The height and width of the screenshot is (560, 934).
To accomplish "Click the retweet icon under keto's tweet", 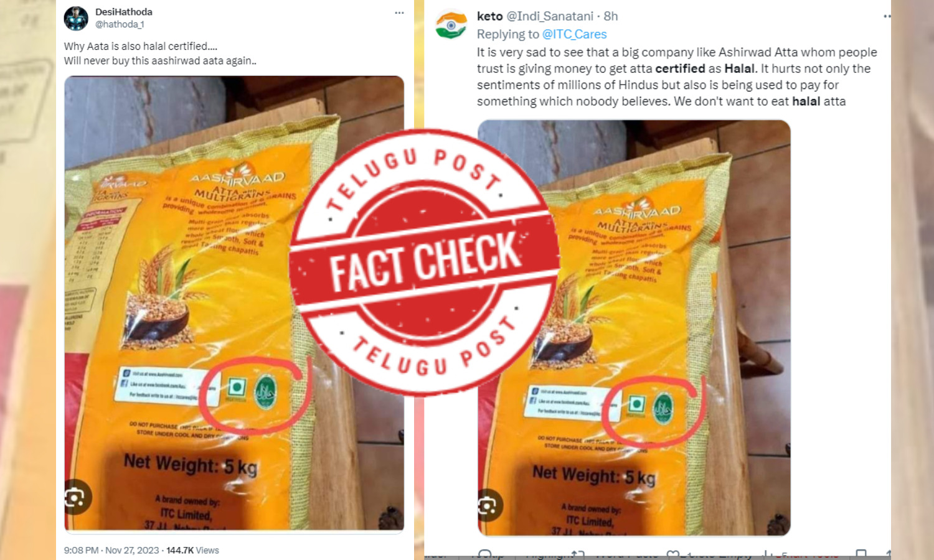I will tap(578, 554).
